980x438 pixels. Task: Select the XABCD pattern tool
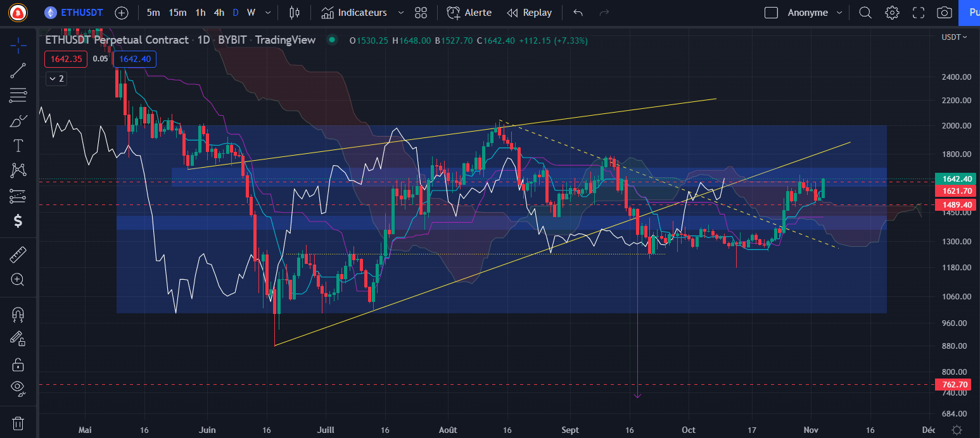[18, 171]
